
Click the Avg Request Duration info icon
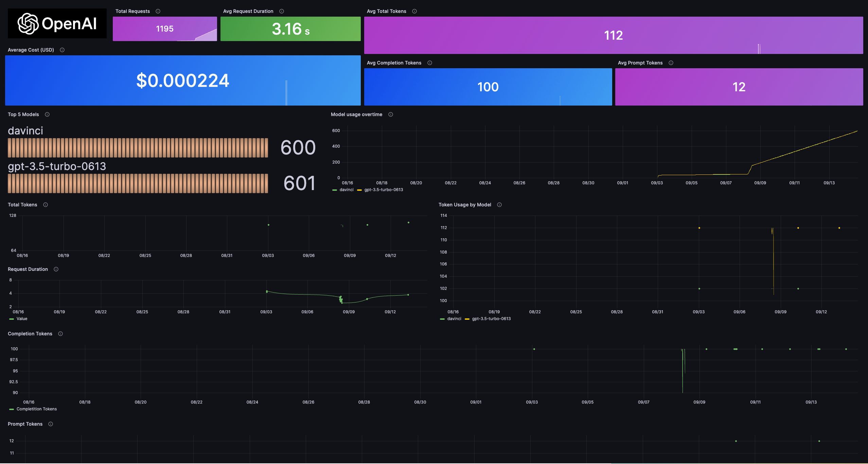tap(282, 11)
